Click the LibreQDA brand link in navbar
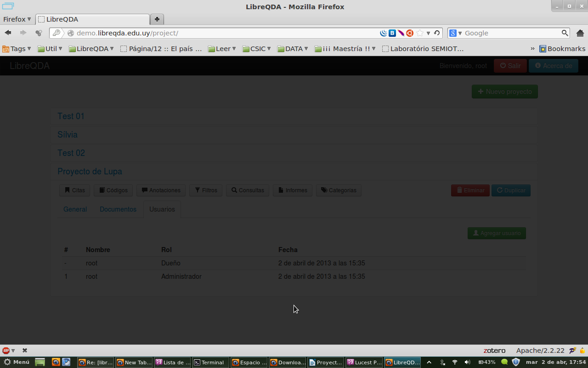The width and height of the screenshot is (588, 368). 30,66
